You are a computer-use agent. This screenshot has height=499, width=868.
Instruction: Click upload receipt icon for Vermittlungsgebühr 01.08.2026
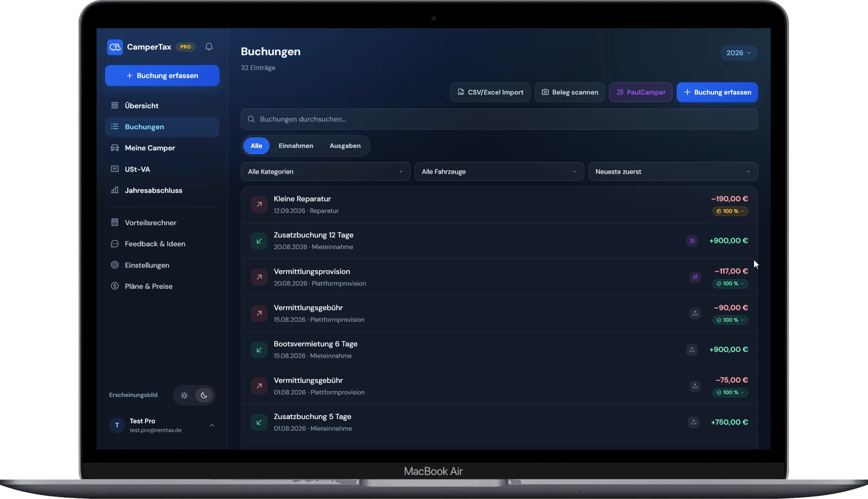pos(695,386)
